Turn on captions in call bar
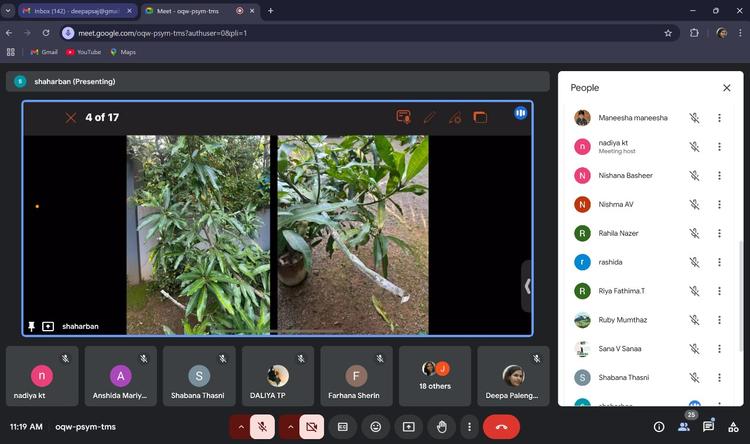Screen dimensions: 750x444 pyautogui.click(x=343, y=426)
